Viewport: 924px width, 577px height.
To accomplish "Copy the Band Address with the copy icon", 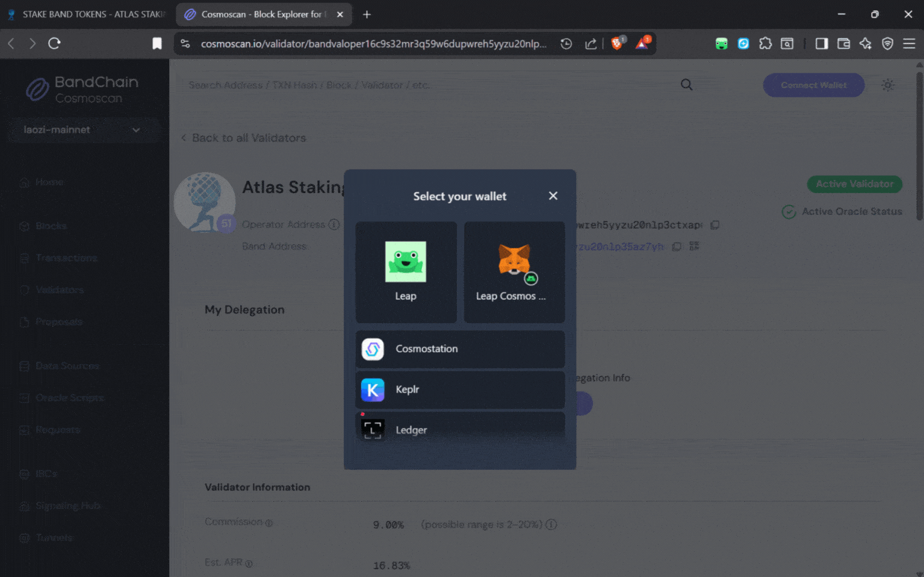I will pyautogui.click(x=677, y=246).
